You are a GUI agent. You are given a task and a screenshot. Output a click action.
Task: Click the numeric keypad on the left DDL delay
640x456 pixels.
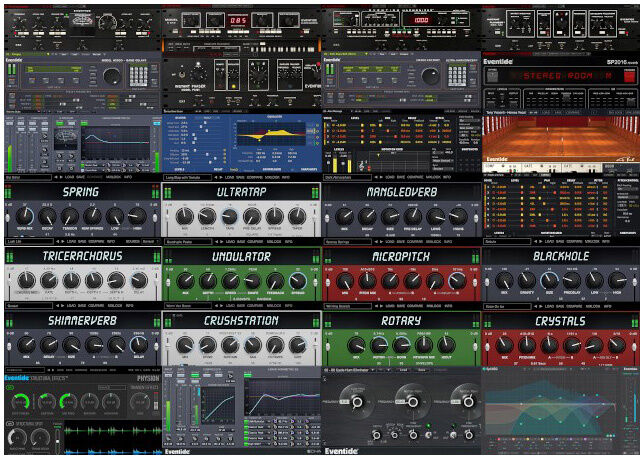[138, 76]
